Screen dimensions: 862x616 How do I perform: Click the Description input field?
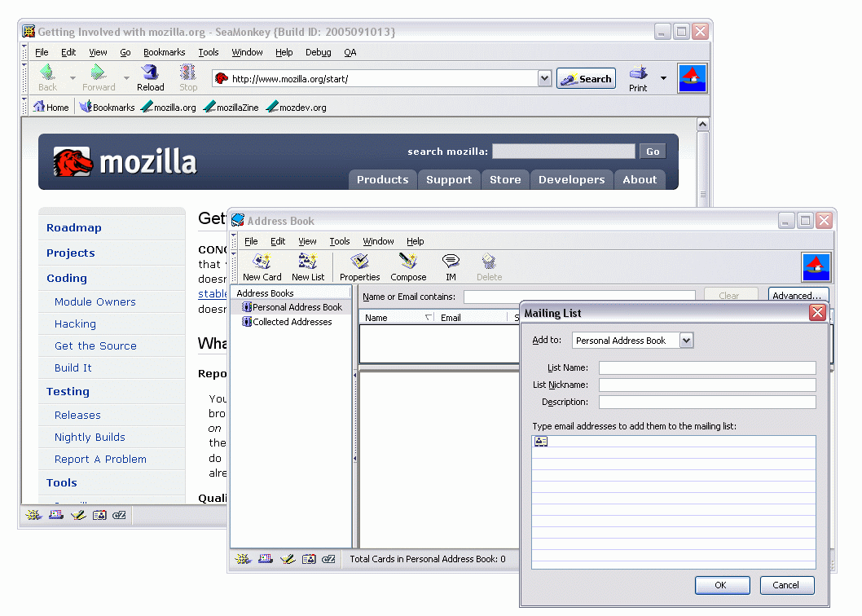point(707,402)
